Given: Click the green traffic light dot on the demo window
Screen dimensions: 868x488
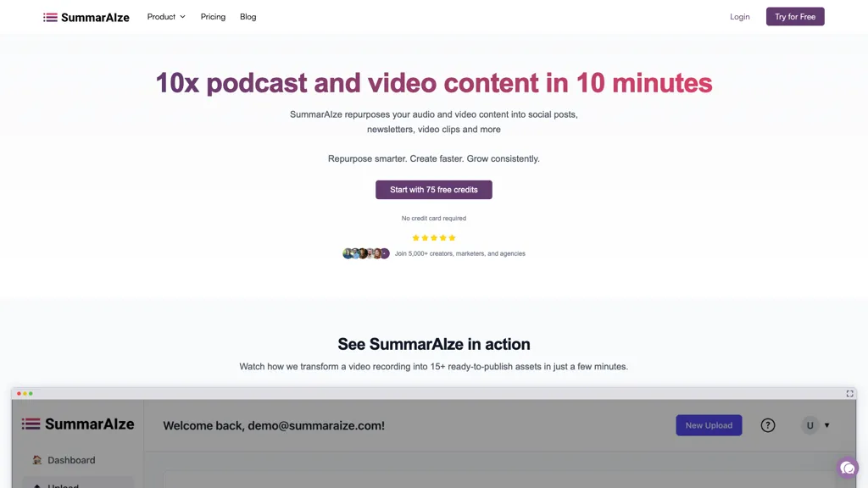Looking at the screenshot, I should pyautogui.click(x=32, y=393).
